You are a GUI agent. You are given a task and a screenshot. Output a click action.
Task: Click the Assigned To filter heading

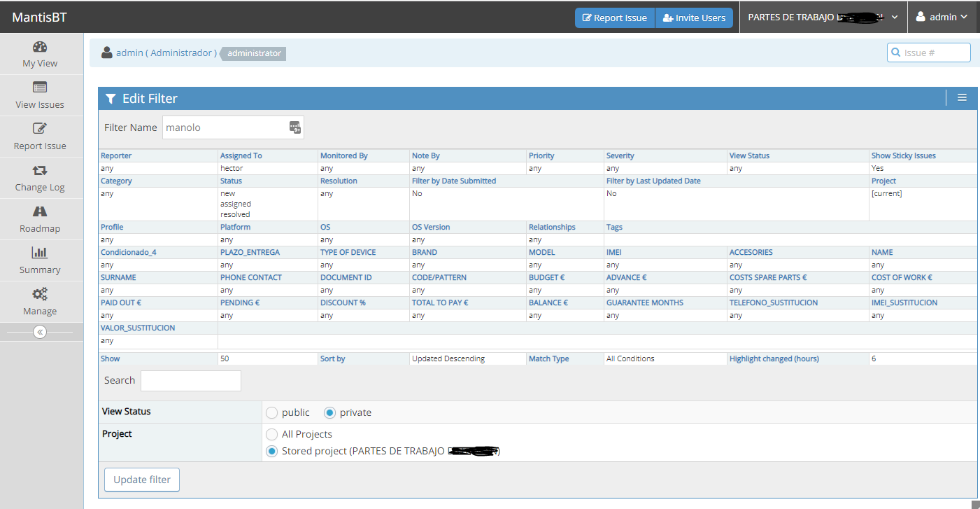coord(241,155)
